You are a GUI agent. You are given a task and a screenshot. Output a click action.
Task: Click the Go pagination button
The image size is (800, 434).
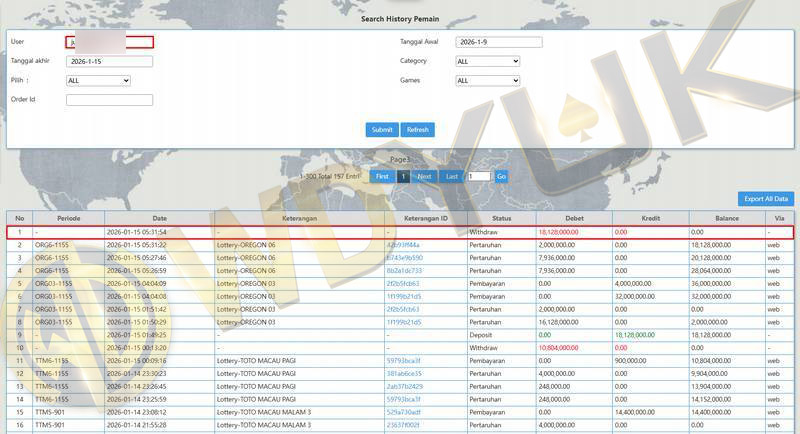[501, 176]
